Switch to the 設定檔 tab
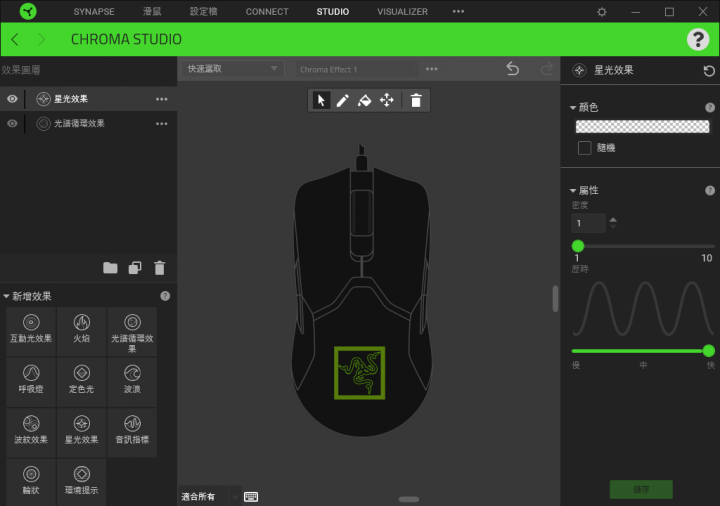This screenshot has height=506, width=720. point(203,11)
